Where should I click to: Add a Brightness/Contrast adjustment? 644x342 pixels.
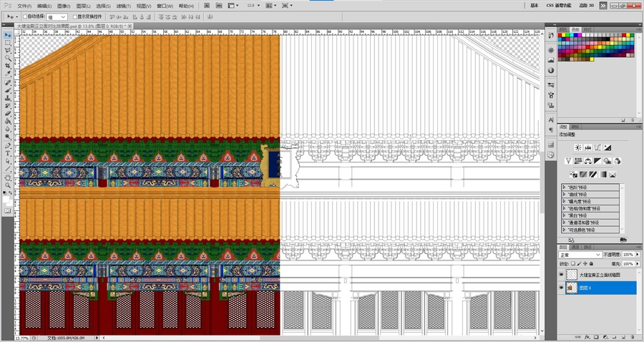click(x=578, y=147)
